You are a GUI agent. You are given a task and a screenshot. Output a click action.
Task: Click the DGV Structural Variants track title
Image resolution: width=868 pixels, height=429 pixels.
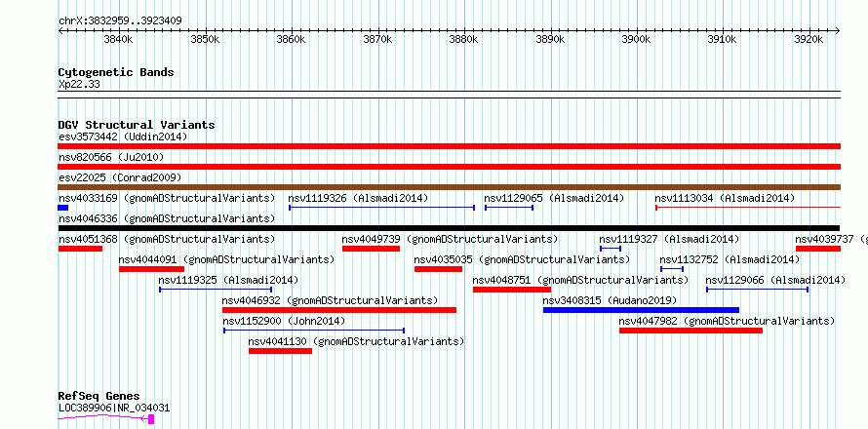[137, 125]
